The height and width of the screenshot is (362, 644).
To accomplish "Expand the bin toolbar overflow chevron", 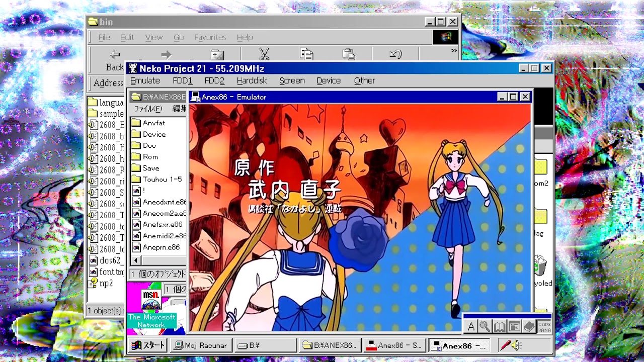I will click(453, 51).
